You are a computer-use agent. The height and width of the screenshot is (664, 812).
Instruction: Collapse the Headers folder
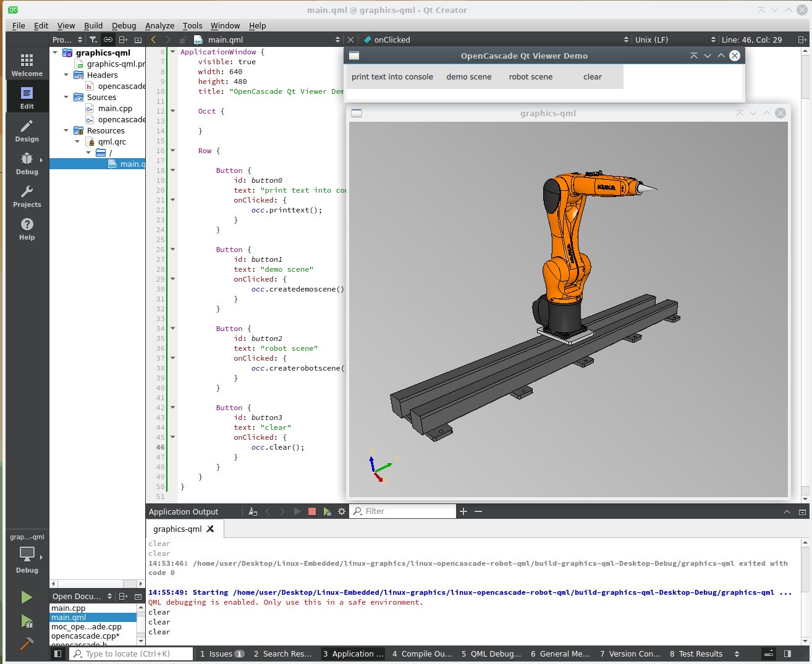66,75
